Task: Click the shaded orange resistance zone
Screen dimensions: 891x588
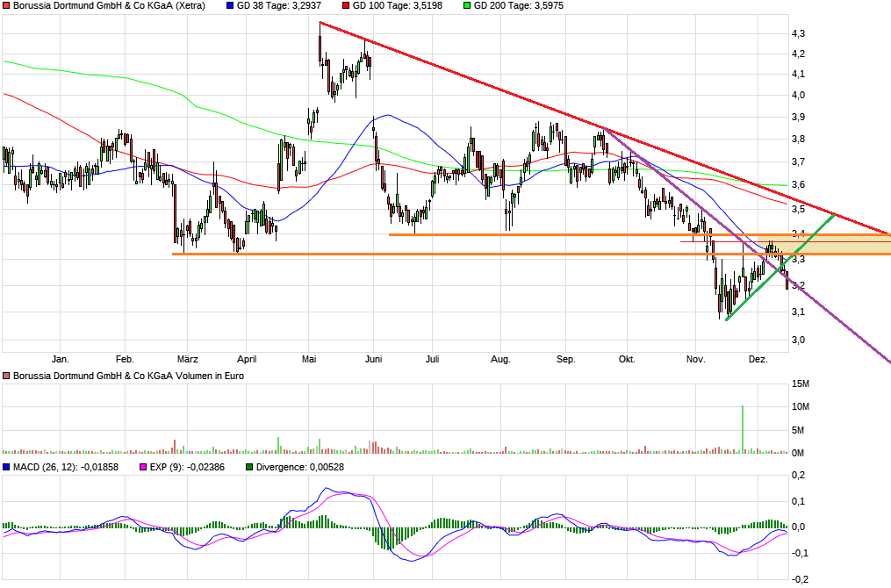Action: pyautogui.click(x=824, y=244)
